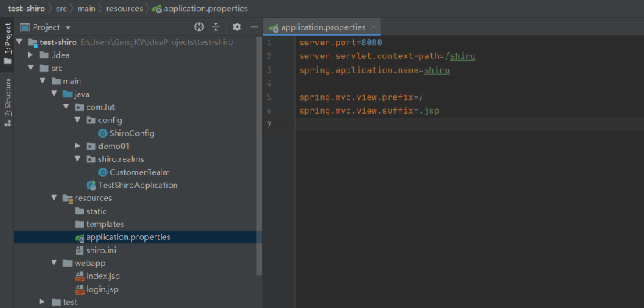Expand the .idea folder
Image resolution: width=644 pixels, height=308 pixels.
pos(30,55)
